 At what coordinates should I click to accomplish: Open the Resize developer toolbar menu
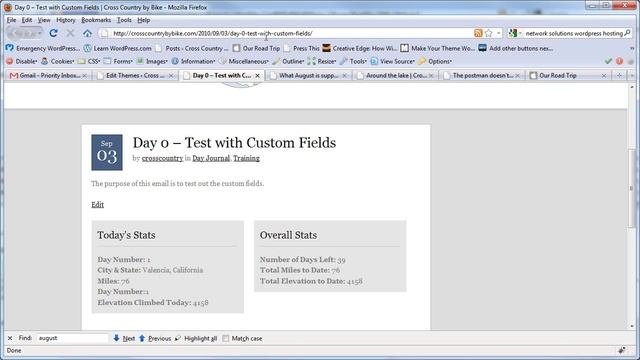(x=322, y=61)
